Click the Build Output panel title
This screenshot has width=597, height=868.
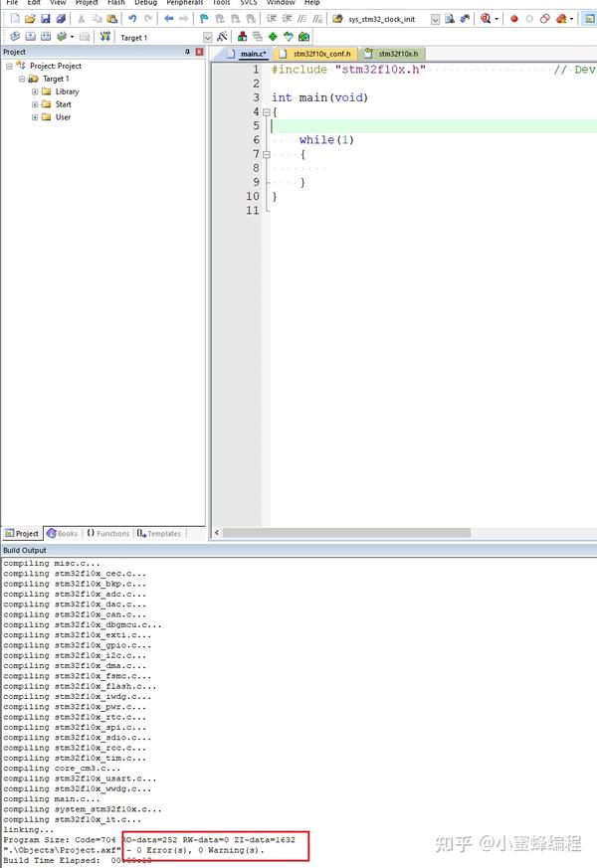click(25, 550)
